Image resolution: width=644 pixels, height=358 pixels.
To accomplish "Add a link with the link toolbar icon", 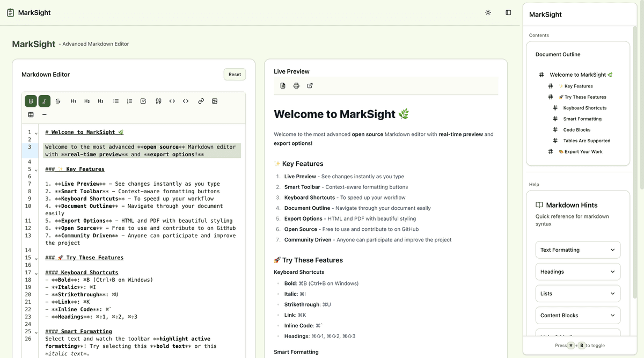I will coord(201,100).
